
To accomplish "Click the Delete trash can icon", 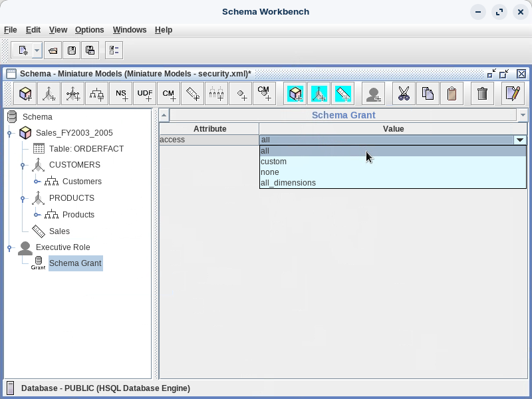I will [x=483, y=94].
